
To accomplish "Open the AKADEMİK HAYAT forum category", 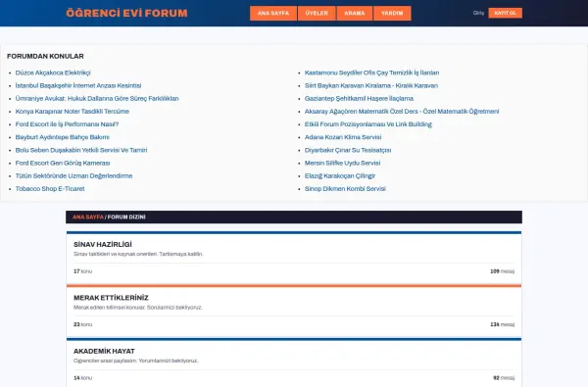I will 104,352.
